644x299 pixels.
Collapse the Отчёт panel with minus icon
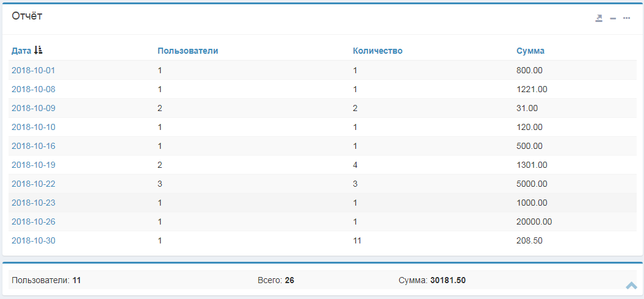pyautogui.click(x=613, y=18)
